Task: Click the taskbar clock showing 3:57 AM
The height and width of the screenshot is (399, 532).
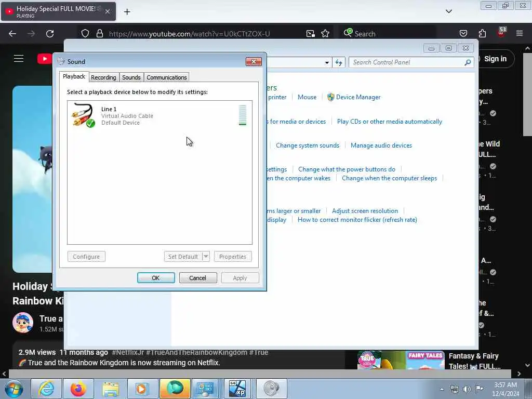Action: click(506, 389)
